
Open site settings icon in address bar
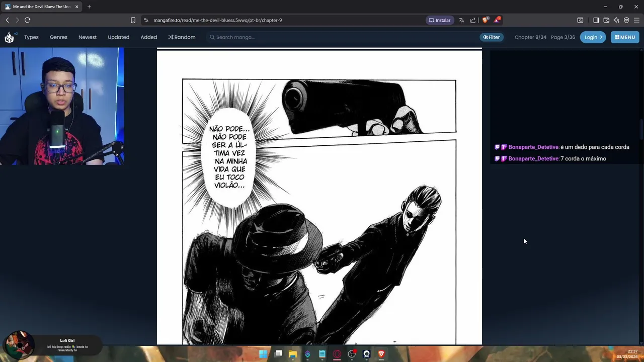(146, 20)
